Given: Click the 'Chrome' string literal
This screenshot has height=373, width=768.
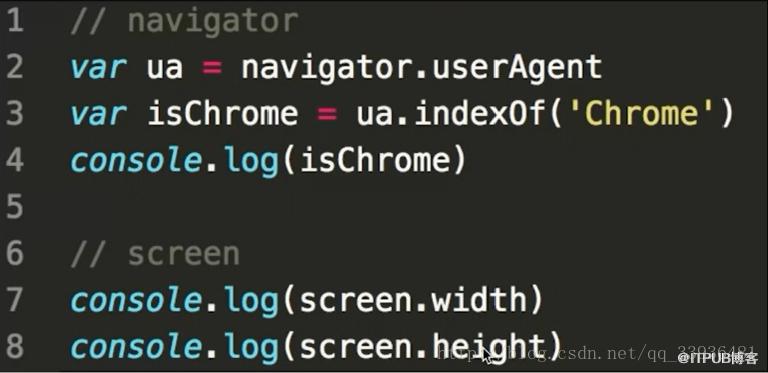Looking at the screenshot, I should click(644, 114).
